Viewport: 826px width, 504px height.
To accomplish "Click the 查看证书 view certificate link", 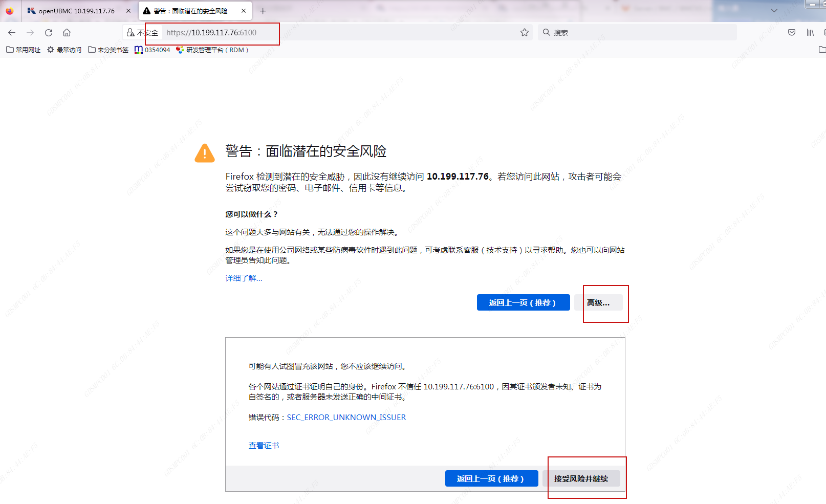I will 264,446.
